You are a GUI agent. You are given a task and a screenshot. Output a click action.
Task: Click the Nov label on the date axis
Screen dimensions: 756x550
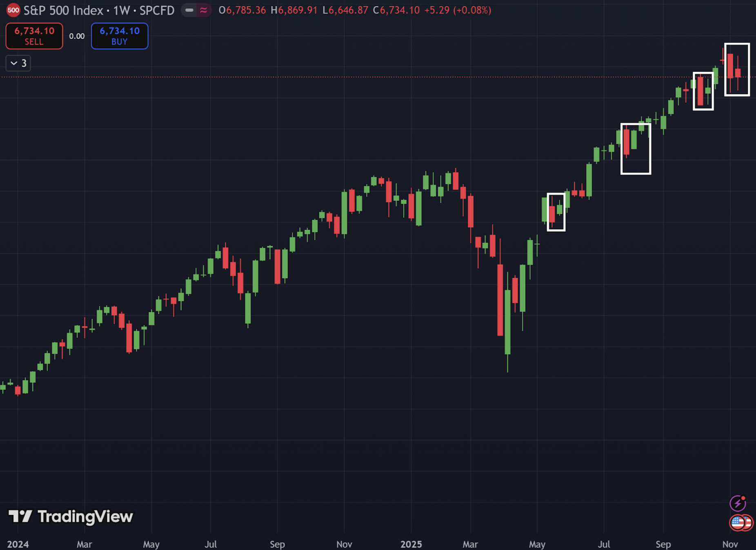[x=730, y=545]
